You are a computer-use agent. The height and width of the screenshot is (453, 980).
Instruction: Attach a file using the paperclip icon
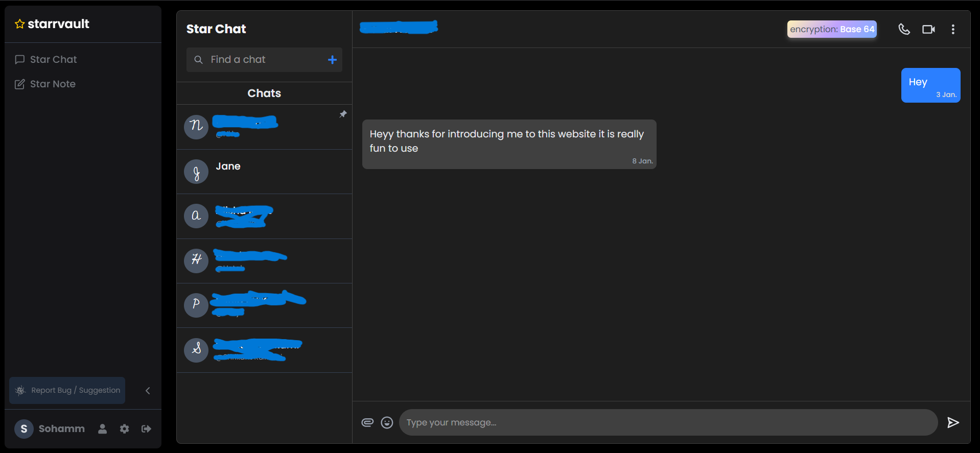click(367, 422)
